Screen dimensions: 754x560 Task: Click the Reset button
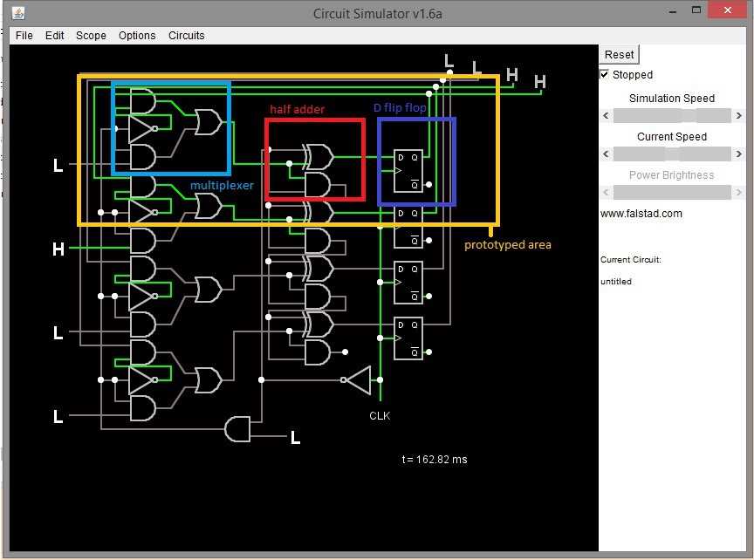pyautogui.click(x=619, y=55)
